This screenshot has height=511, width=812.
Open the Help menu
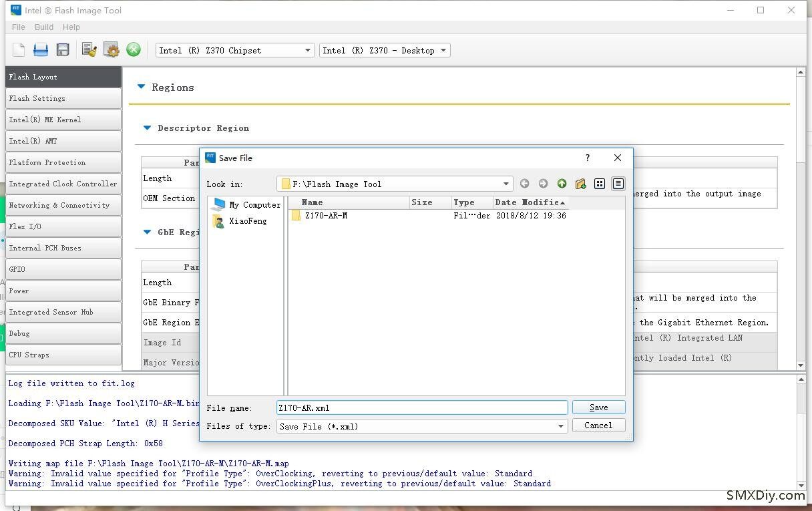(x=71, y=27)
